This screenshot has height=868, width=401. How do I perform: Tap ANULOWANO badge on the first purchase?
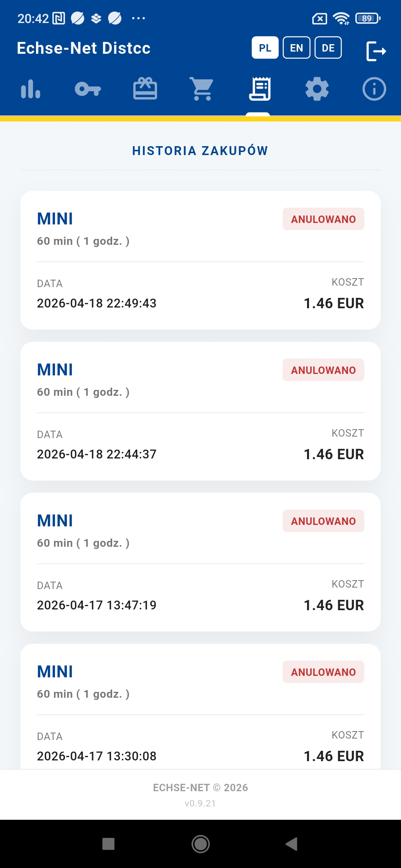click(x=323, y=219)
